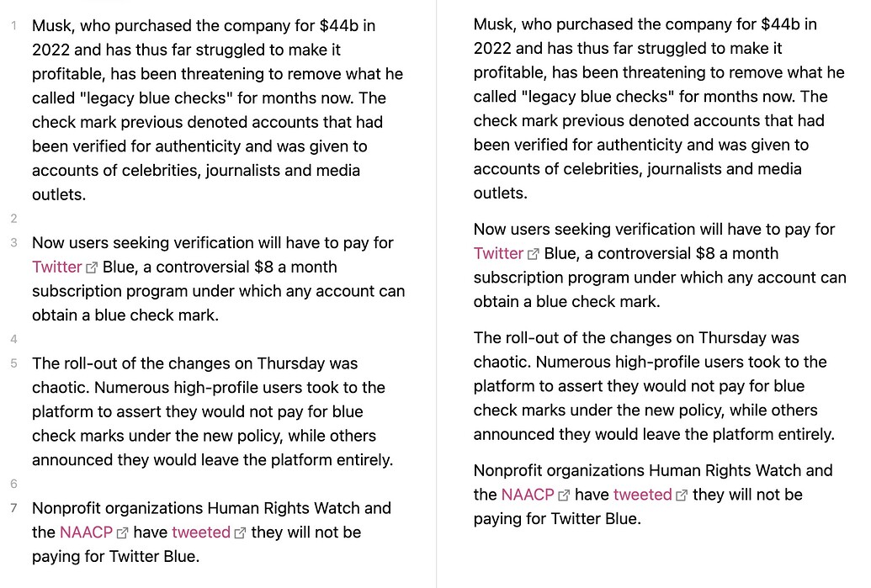Click line number 7 in the editor gutter
Viewport: 871px width, 588px height.
(13, 508)
